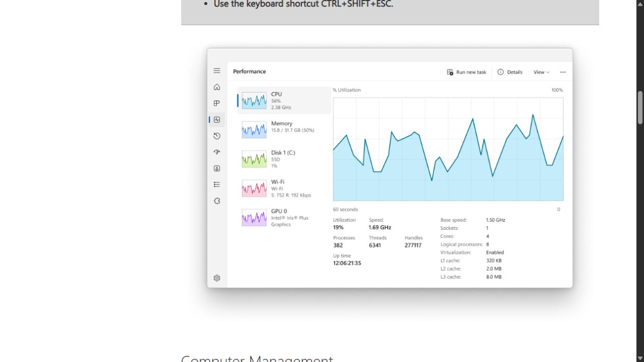This screenshot has width=644, height=362.
Task: Select CPU in the performance list
Action: (284, 101)
